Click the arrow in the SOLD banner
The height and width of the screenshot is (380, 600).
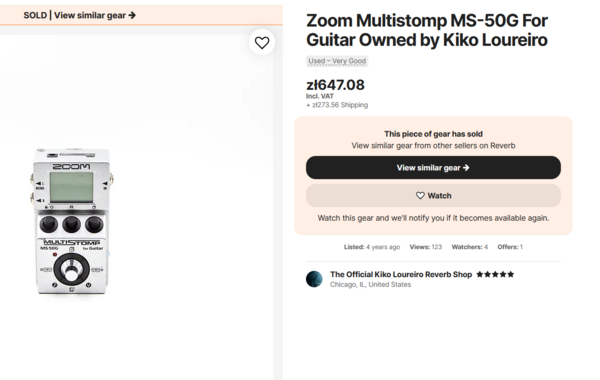coord(132,15)
